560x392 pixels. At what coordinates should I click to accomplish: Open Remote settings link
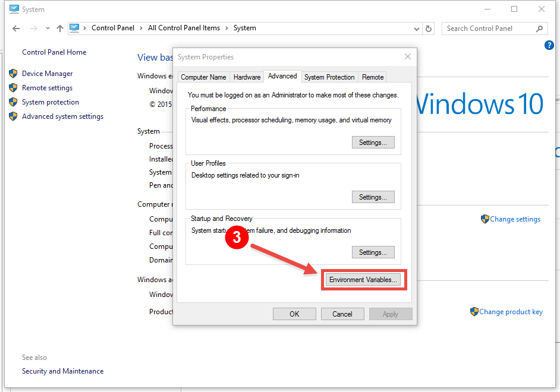coord(47,88)
